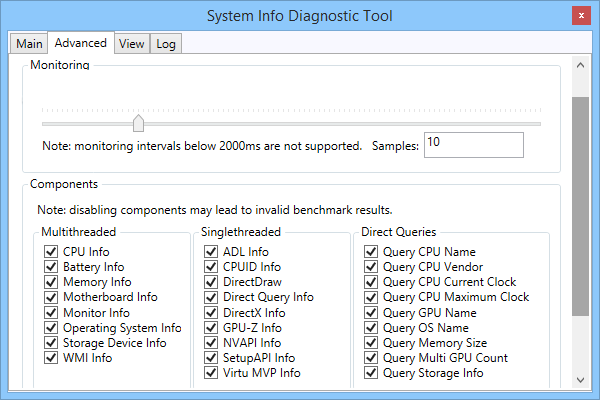Screen dimensions: 600x400
Task: Uncheck the CPU Info checkbox
Action: pos(51,252)
